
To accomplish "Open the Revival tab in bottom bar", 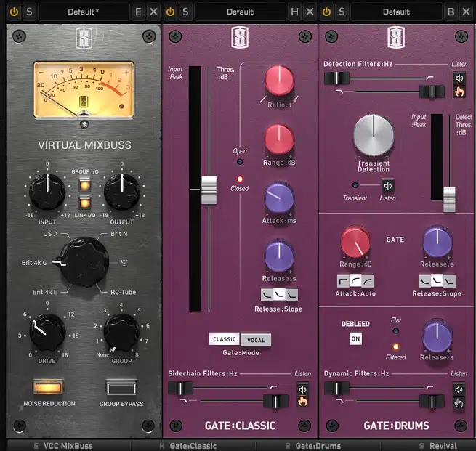I will pyautogui.click(x=443, y=446).
